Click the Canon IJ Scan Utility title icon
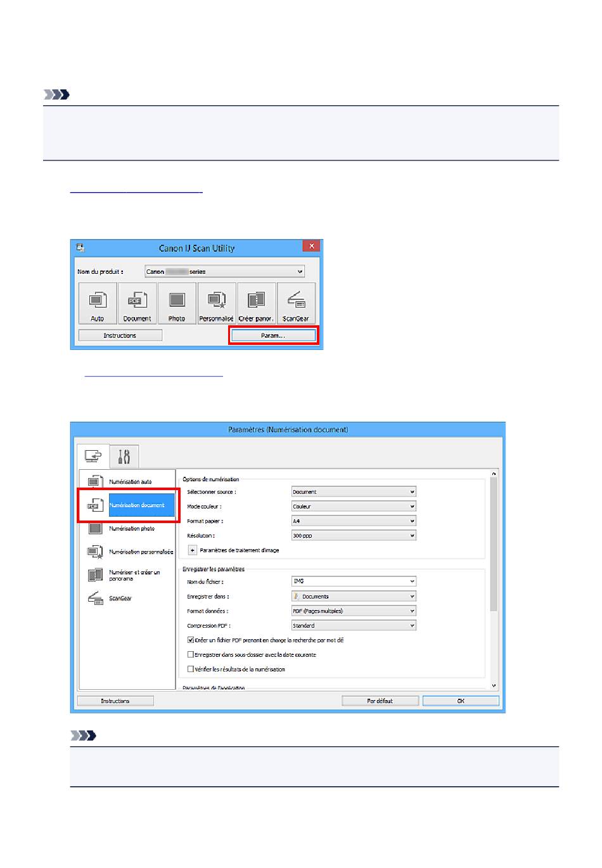Image resolution: width=602 pixels, height=868 pixels. point(80,248)
